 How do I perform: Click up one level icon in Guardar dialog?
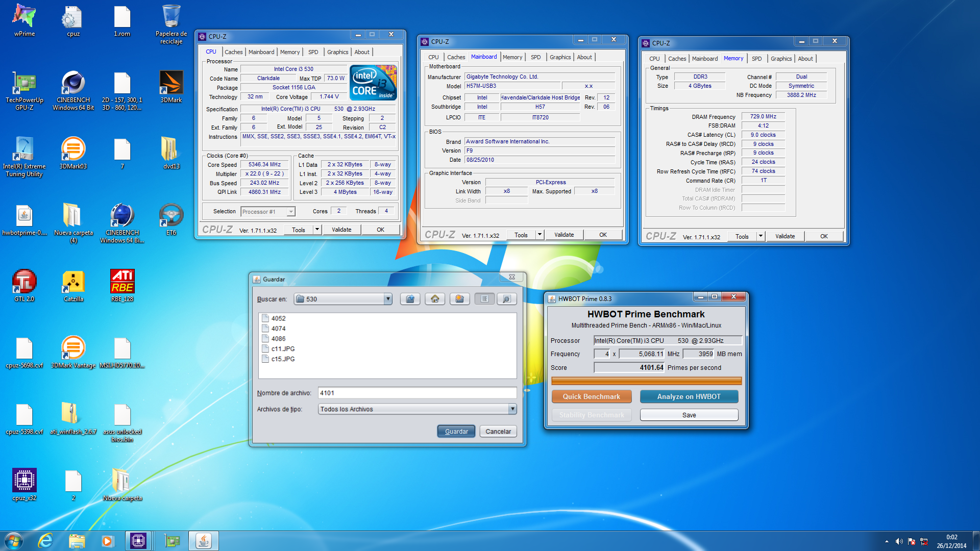click(x=410, y=299)
